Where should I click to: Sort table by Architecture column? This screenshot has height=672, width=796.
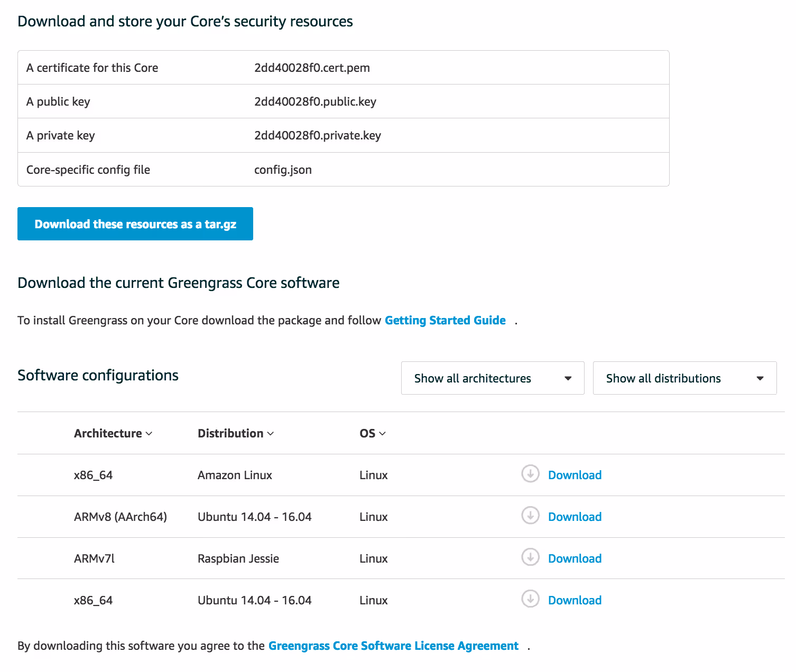(113, 433)
